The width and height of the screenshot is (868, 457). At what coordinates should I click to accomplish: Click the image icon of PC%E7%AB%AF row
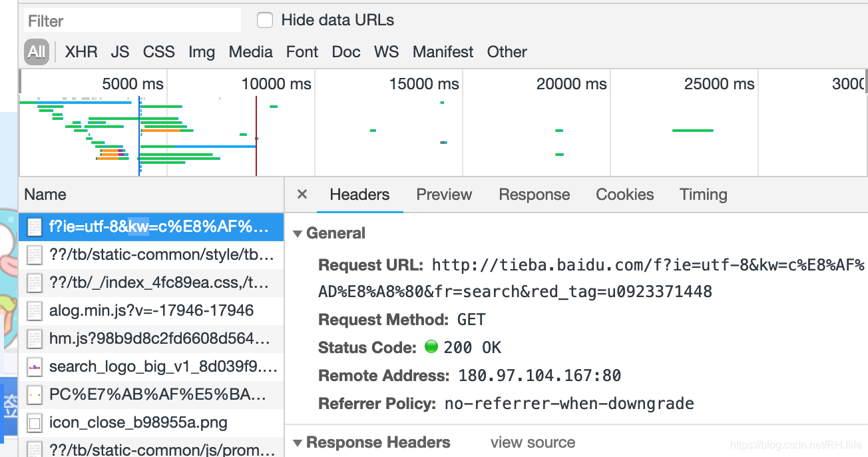pyautogui.click(x=35, y=394)
